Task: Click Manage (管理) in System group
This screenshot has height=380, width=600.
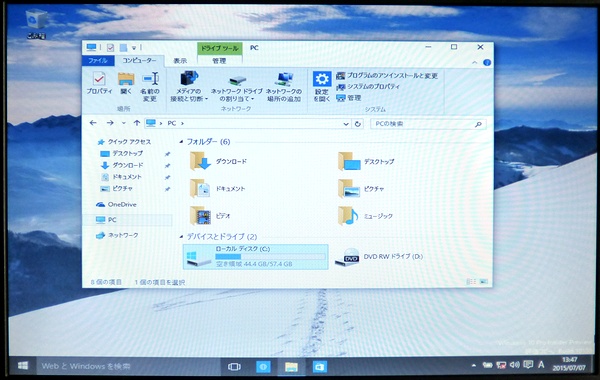Action: 349,98
